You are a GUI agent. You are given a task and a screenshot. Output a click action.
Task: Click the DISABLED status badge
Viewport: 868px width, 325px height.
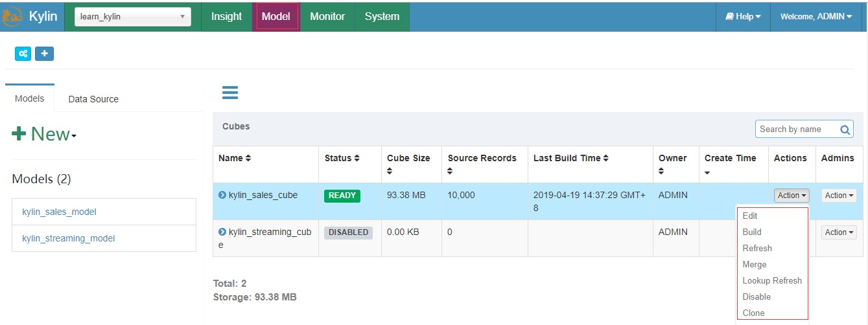point(348,232)
